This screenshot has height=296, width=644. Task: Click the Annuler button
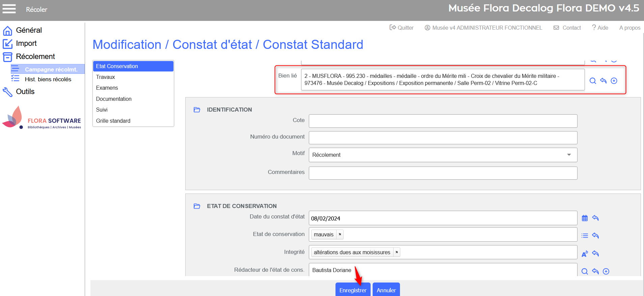click(x=386, y=290)
